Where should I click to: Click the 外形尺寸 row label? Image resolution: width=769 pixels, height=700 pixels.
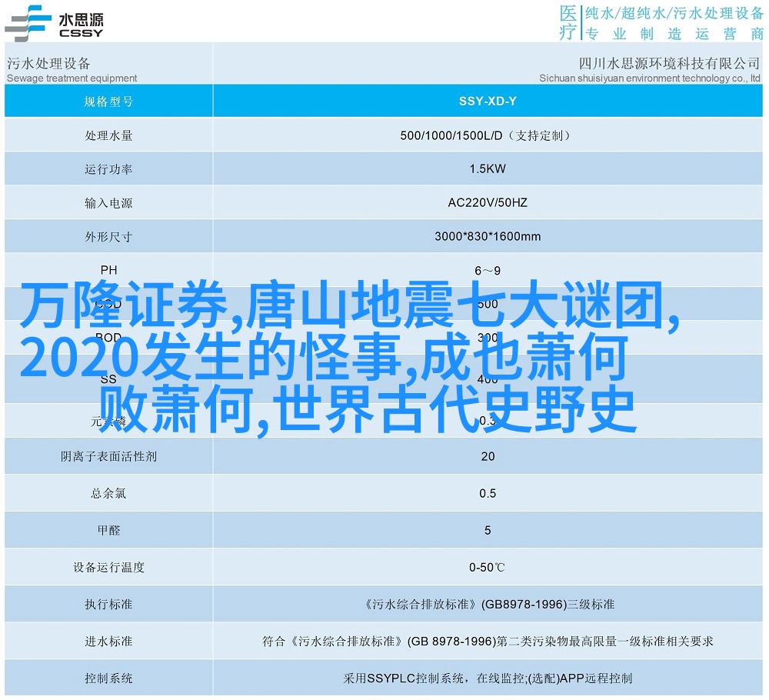108,237
